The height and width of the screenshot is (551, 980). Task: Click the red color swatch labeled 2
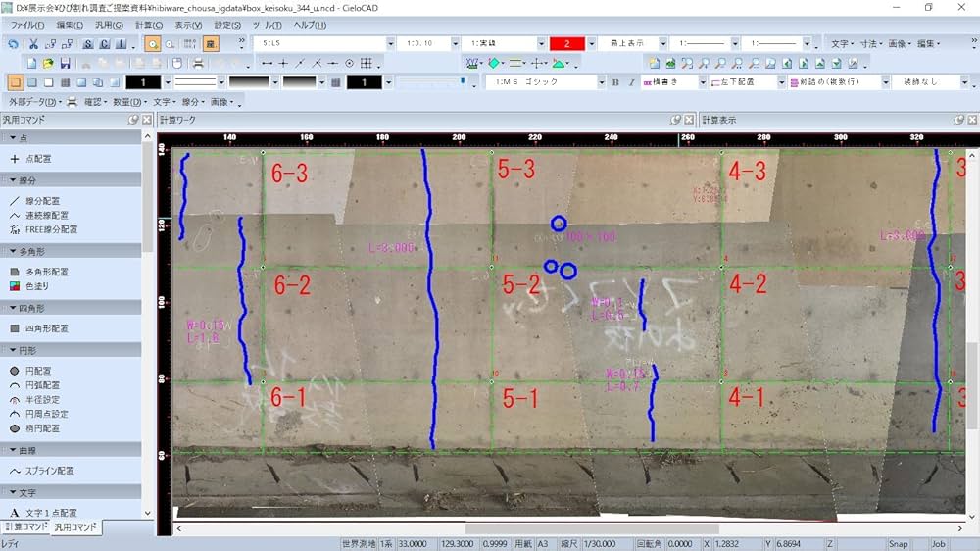point(566,44)
